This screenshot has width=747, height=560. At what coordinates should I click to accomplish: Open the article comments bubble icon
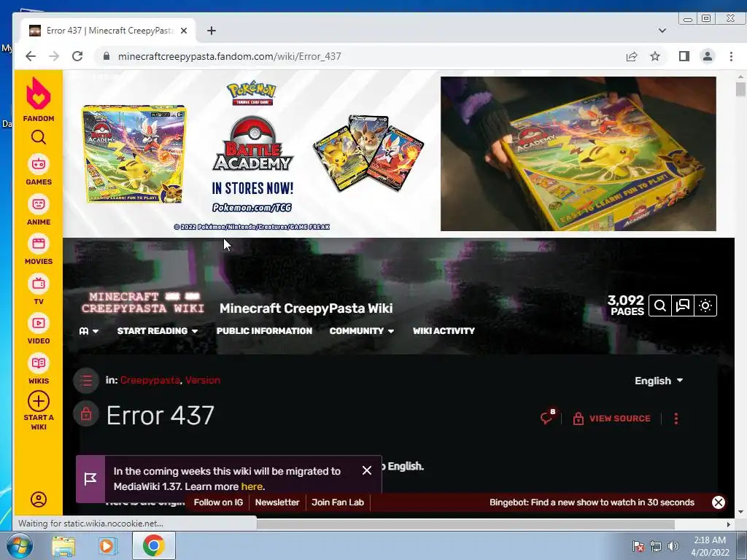[x=548, y=417]
